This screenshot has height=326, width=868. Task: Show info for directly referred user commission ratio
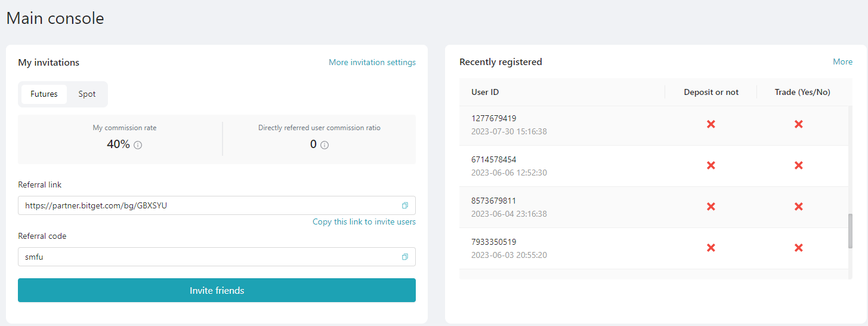click(325, 145)
